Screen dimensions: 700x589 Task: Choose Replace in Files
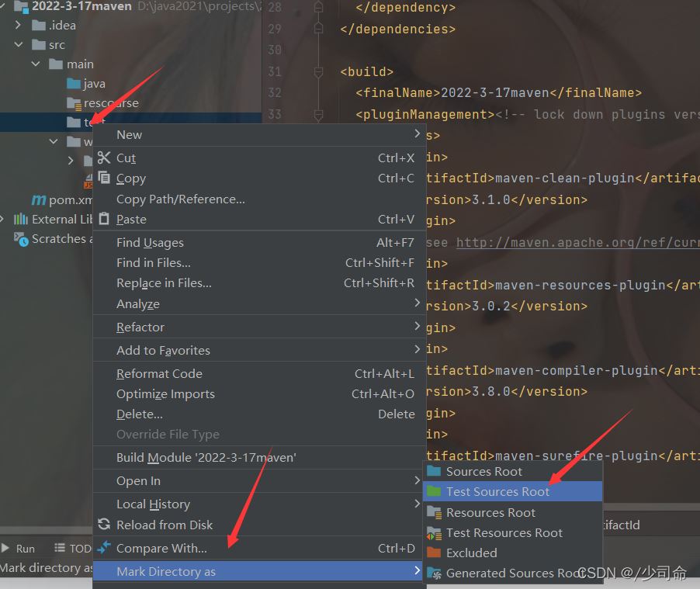point(259,283)
